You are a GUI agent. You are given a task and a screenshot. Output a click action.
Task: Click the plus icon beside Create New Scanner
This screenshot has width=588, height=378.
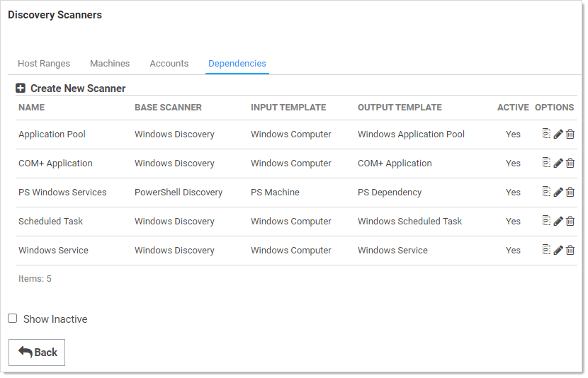(x=21, y=88)
